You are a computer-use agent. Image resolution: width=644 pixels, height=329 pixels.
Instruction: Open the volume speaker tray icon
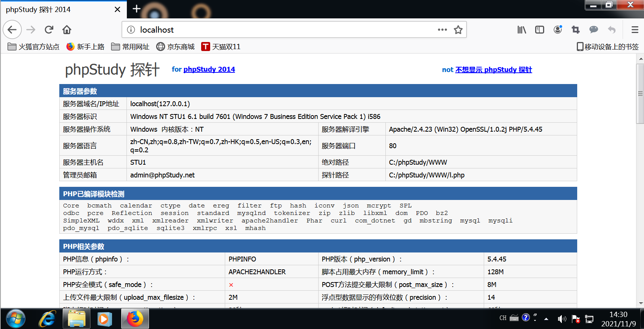click(x=561, y=319)
